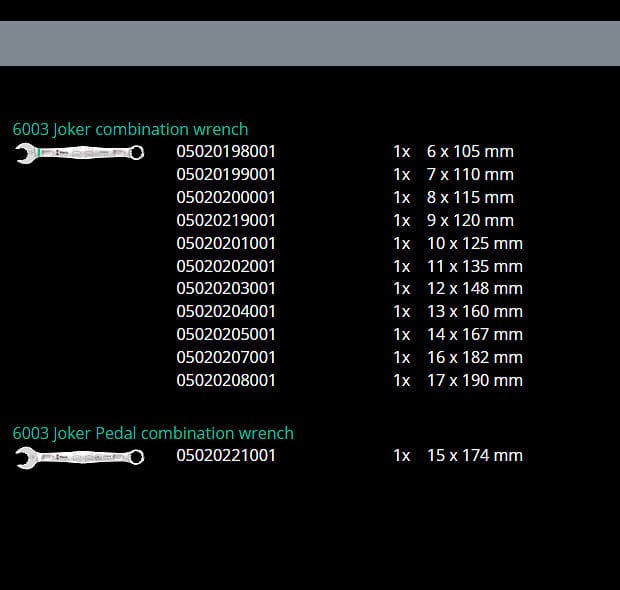Choose article number 05020219001
The image size is (620, 590).
pyautogui.click(x=226, y=220)
